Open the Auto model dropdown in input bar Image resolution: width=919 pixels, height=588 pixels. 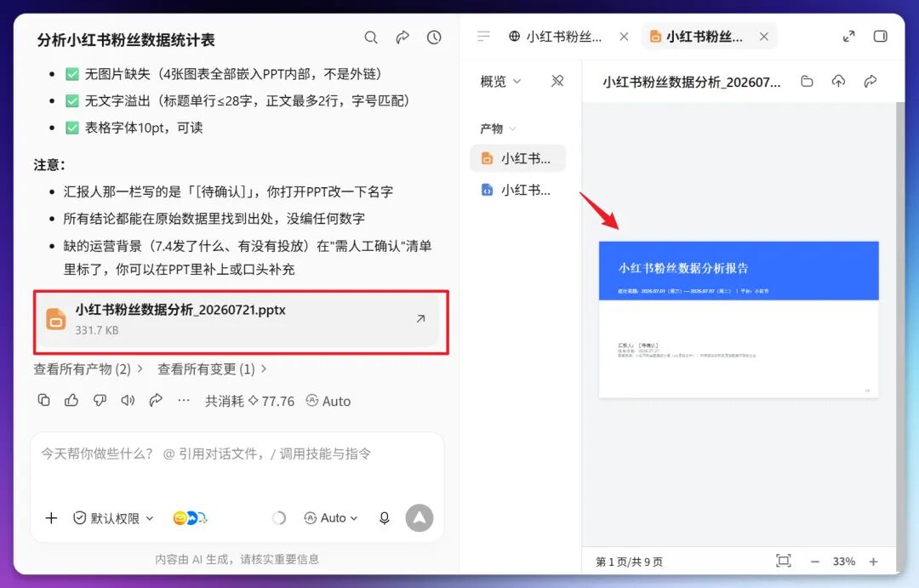330,518
